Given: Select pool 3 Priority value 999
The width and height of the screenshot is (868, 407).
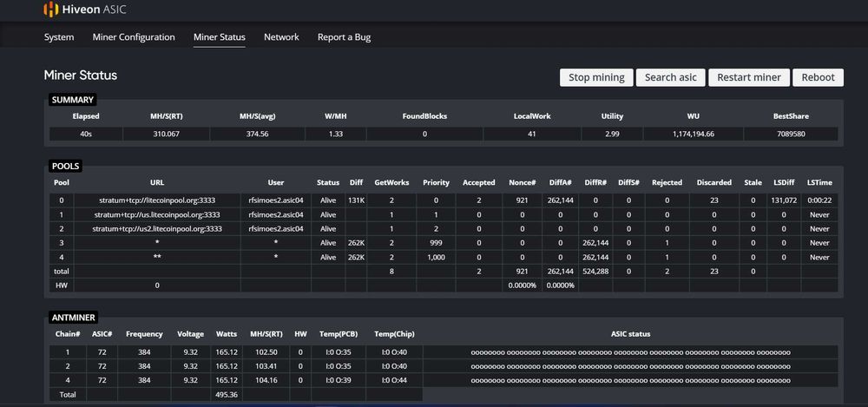Looking at the screenshot, I should pyautogui.click(x=436, y=243).
